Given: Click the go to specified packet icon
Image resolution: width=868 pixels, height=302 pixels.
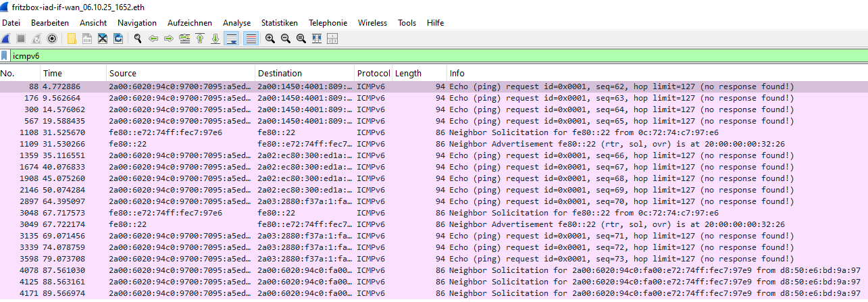Looking at the screenshot, I should 184,39.
